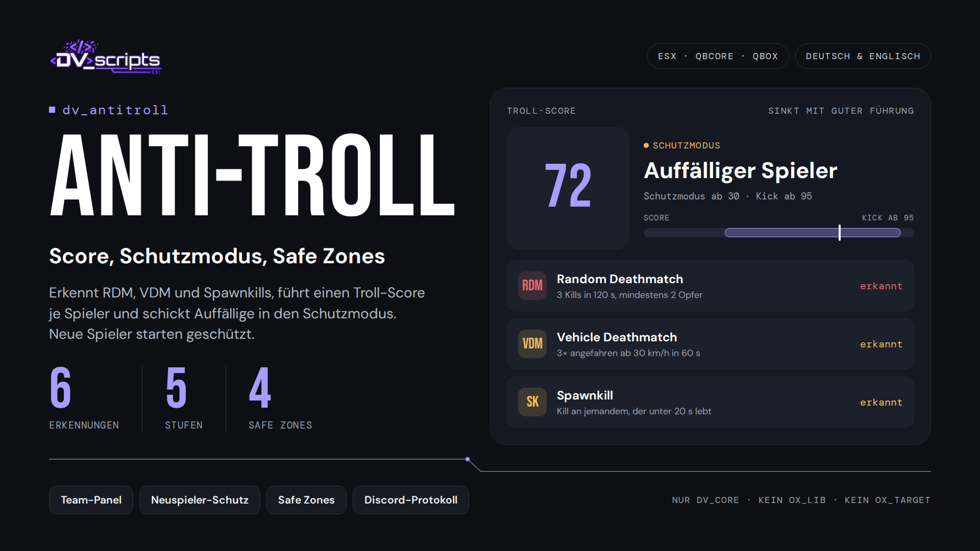The image size is (980, 551).
Task: Click the 'TROLL-SCORE' card label
Action: tap(541, 111)
